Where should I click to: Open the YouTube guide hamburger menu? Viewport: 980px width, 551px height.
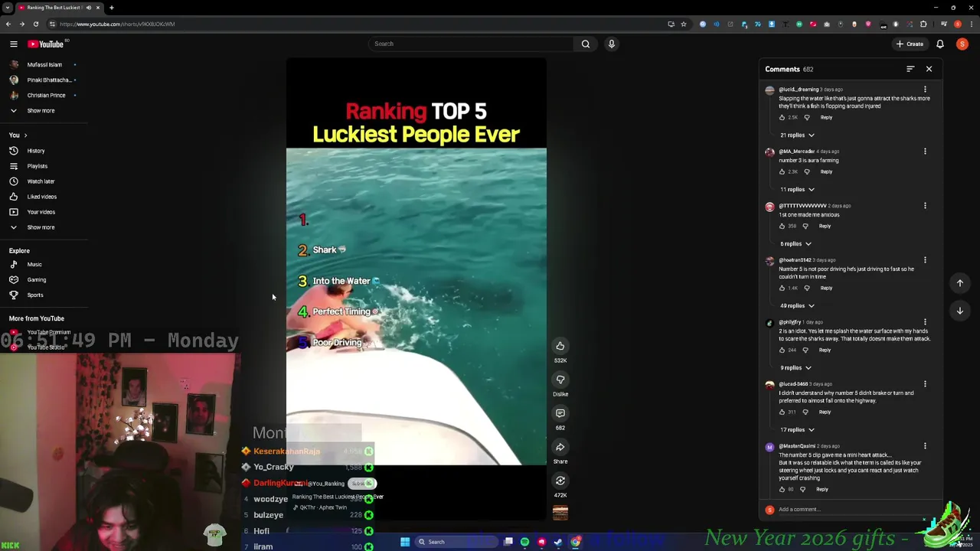point(13,44)
